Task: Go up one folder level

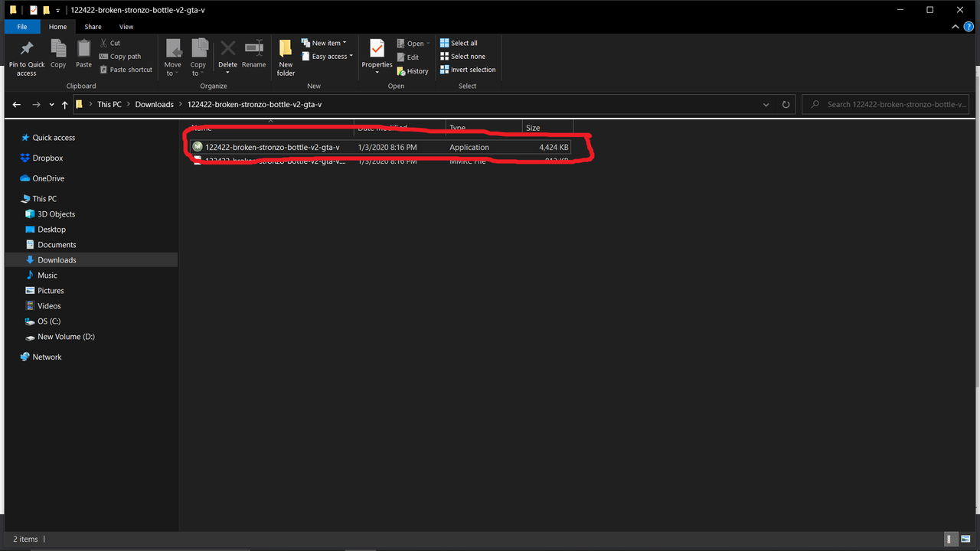Action: [64, 104]
